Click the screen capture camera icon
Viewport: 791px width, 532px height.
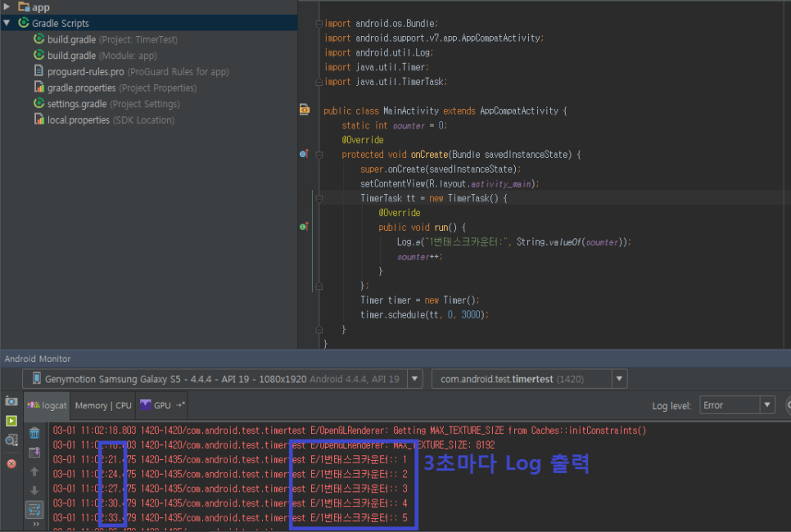pos(11,401)
